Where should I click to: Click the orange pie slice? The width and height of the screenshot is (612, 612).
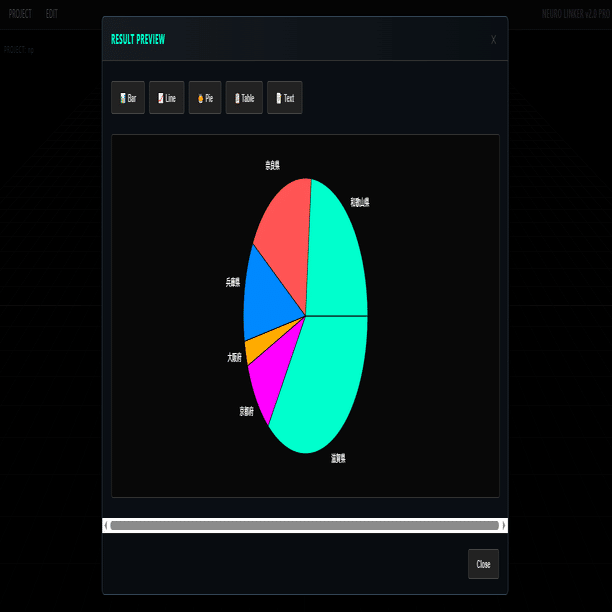(x=260, y=347)
